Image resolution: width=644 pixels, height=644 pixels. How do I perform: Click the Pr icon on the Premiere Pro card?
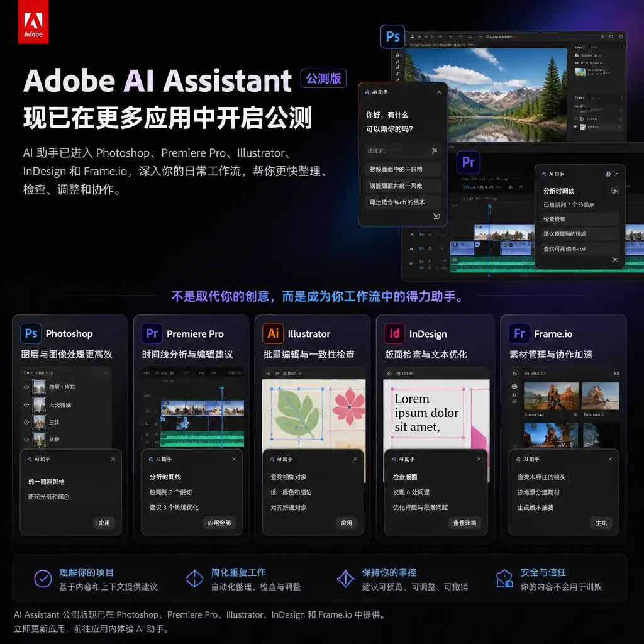click(x=152, y=333)
